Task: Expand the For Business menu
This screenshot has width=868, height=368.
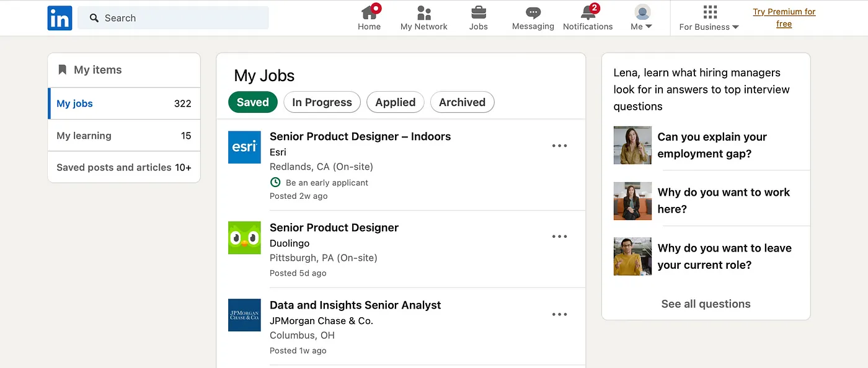Action: coord(709,18)
